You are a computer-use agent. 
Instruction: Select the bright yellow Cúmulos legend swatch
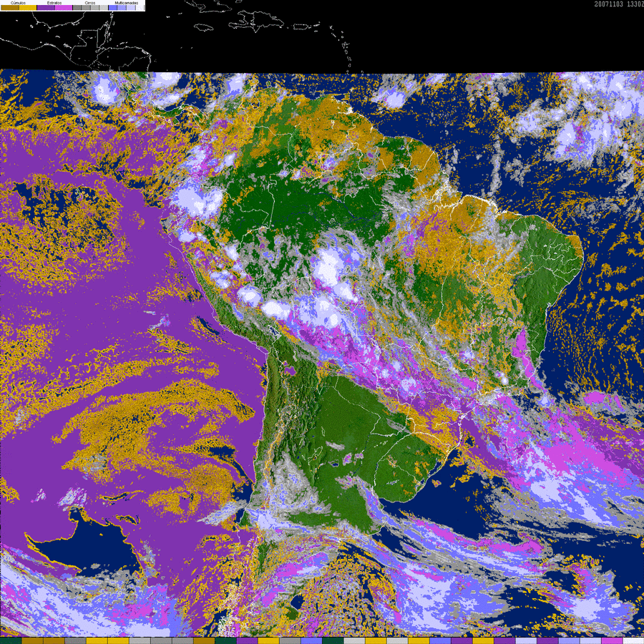[26, 8]
